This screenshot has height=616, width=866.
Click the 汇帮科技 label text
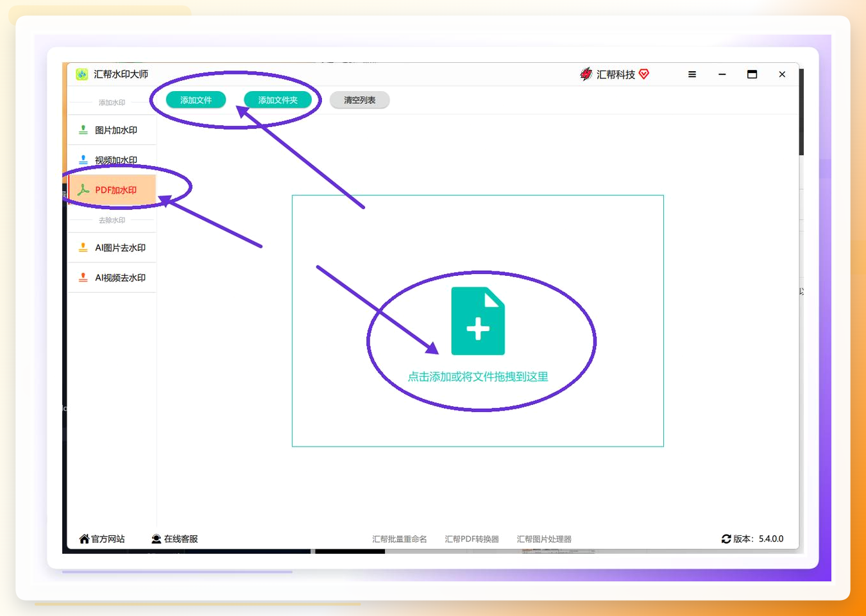(x=616, y=74)
